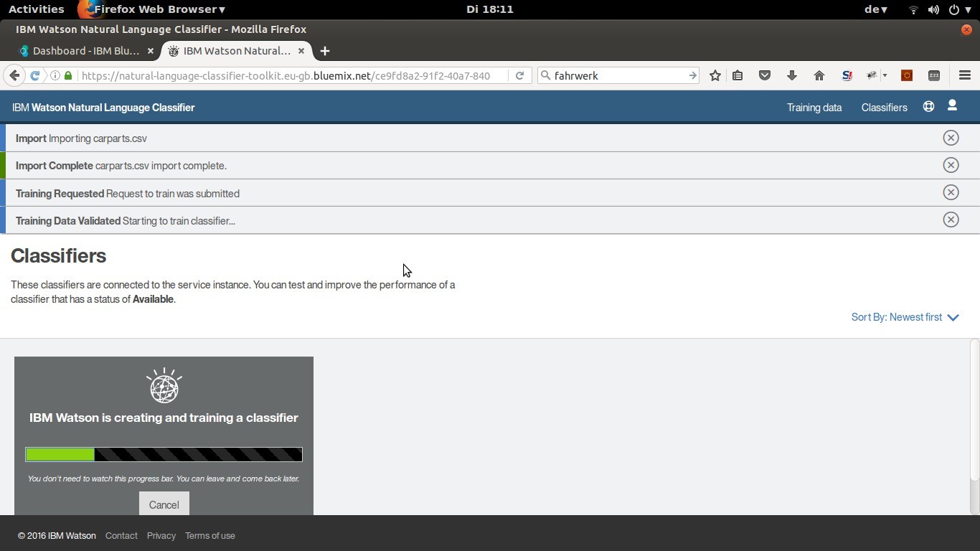Open the user account icon in Watson header
Image resolution: width=980 pixels, height=551 pixels.
[952, 105]
